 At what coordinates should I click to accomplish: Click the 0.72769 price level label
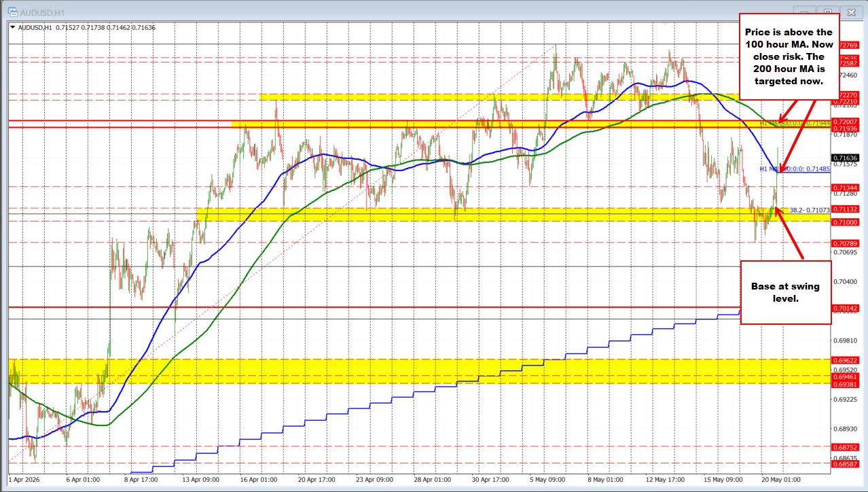tap(849, 45)
